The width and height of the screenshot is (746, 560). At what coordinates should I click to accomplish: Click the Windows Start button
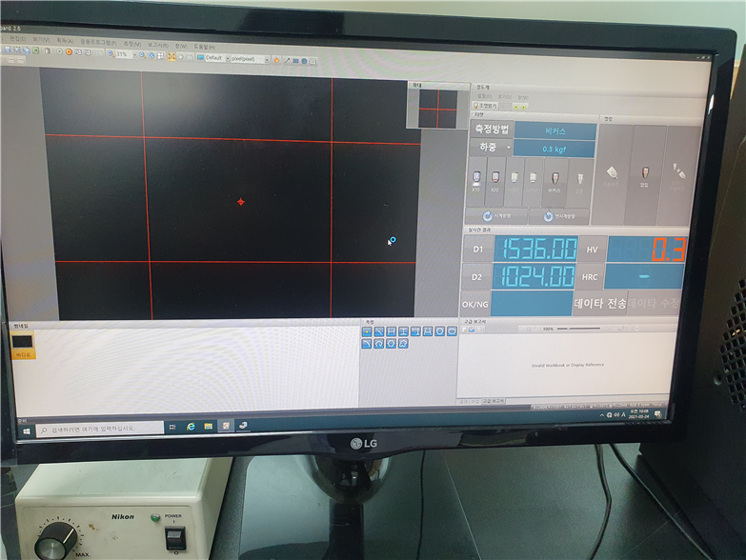click(x=26, y=430)
